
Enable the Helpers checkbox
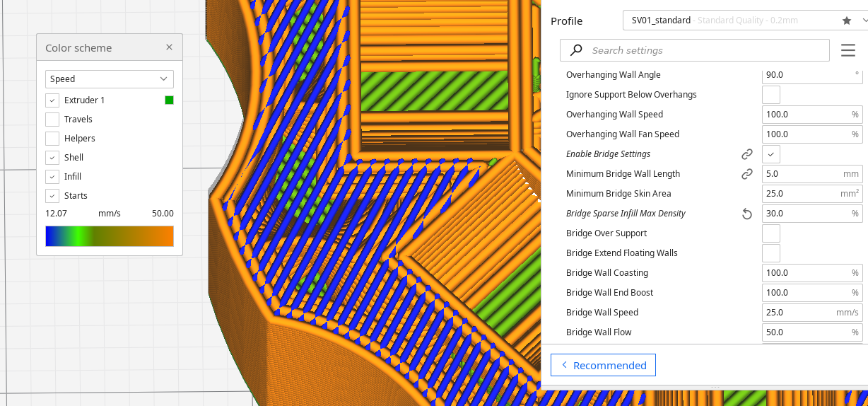click(52, 139)
